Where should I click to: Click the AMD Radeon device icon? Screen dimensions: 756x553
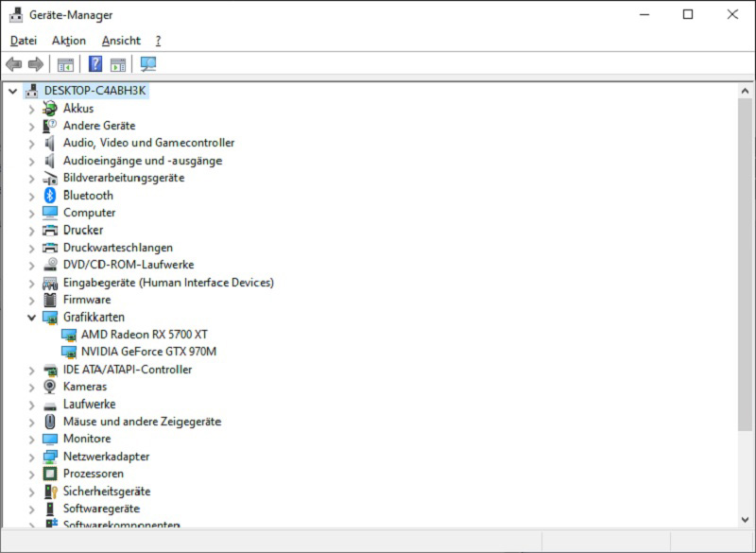[x=69, y=335]
